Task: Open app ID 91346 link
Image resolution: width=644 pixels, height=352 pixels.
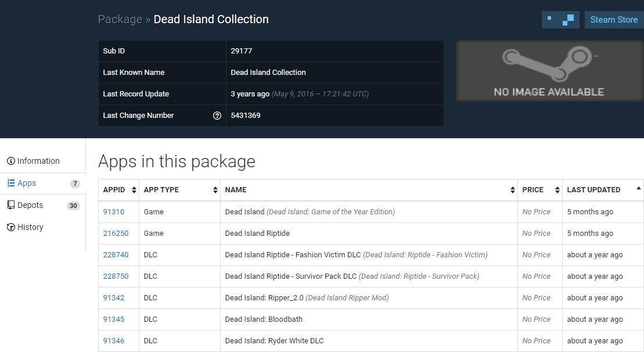Action: 114,341
